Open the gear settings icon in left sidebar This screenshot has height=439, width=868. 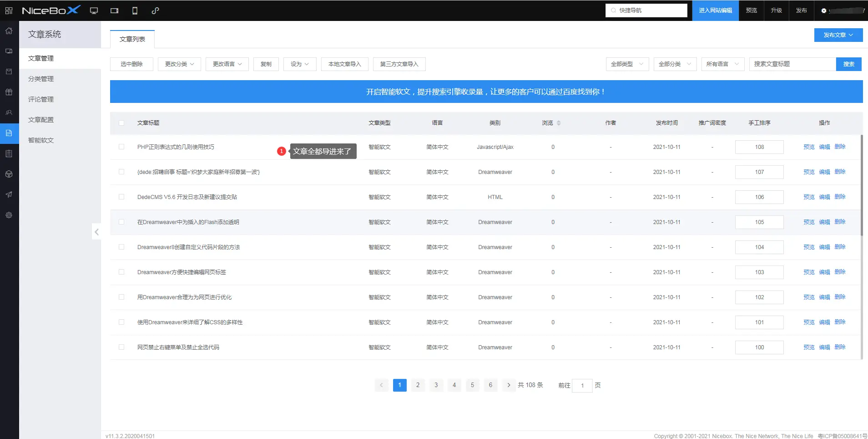(9, 215)
